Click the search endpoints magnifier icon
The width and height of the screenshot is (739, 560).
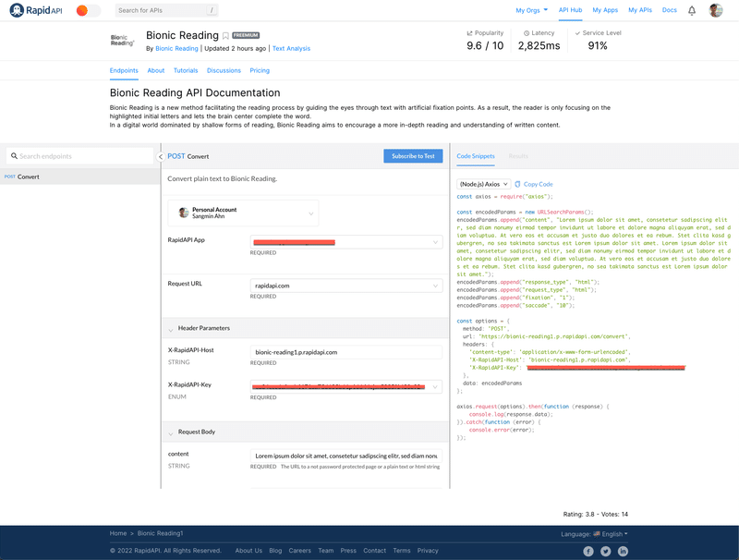tap(14, 156)
